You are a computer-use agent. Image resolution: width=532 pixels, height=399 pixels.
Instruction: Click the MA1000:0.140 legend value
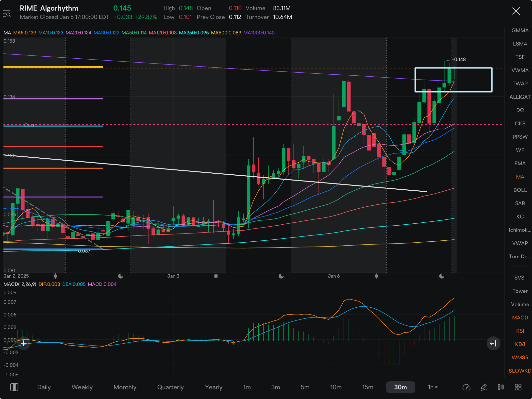[259, 33]
